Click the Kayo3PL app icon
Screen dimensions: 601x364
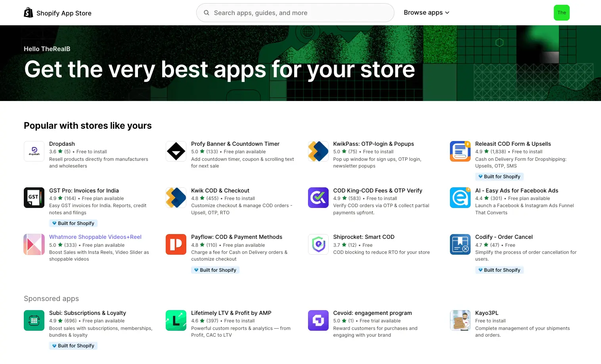tap(460, 320)
